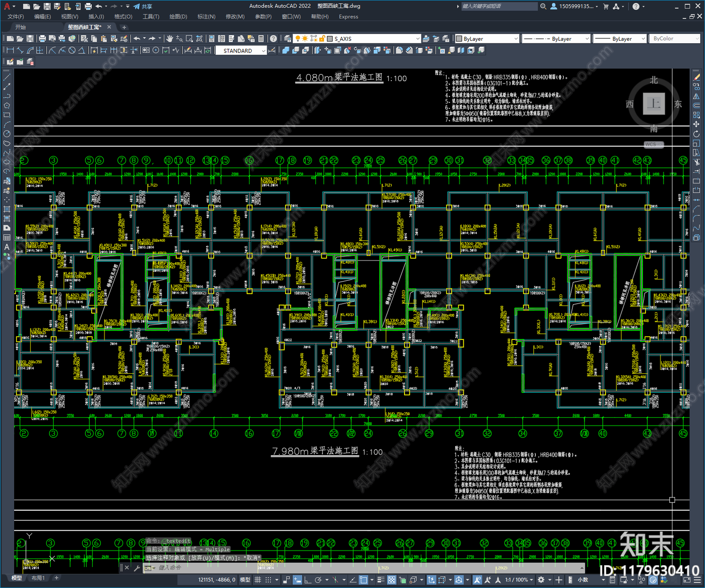Image resolution: width=705 pixels, height=588 pixels.
Task: Open the ByLayer color control dropdown
Action: pyautogui.click(x=487, y=39)
